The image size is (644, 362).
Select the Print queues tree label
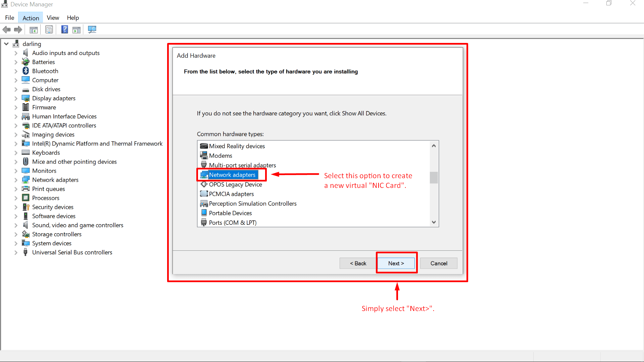pyautogui.click(x=49, y=189)
